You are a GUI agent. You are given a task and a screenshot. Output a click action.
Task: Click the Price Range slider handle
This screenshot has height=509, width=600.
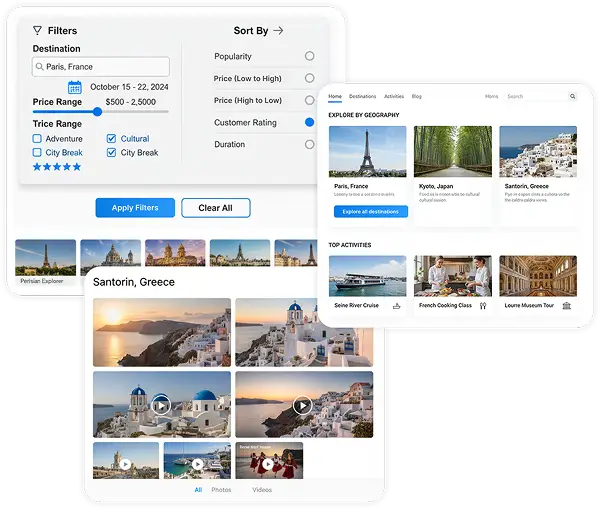[x=98, y=112]
